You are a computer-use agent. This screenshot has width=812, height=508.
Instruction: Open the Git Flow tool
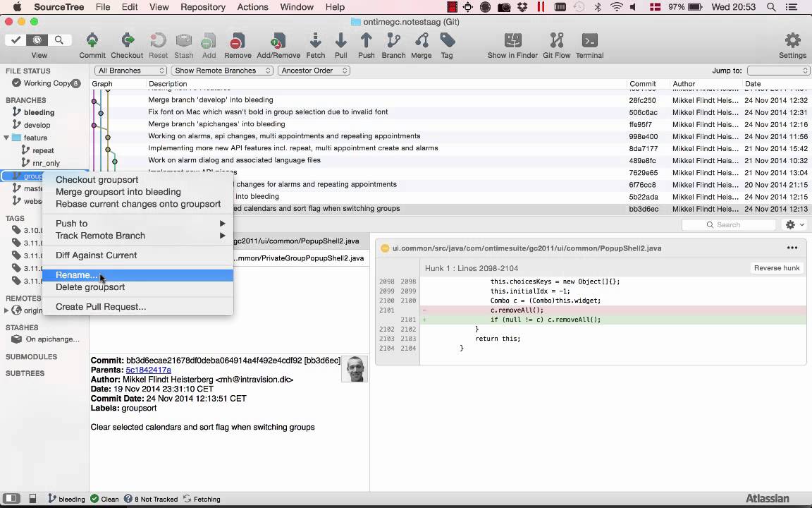(x=557, y=40)
